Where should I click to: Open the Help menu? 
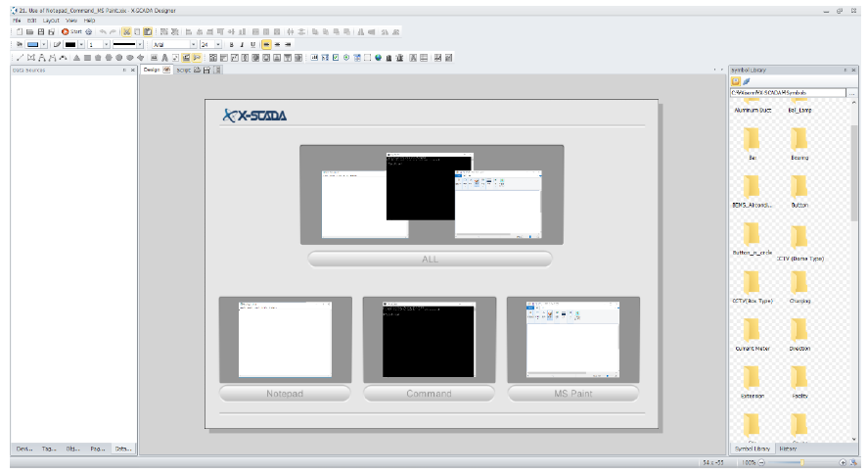[x=89, y=21]
